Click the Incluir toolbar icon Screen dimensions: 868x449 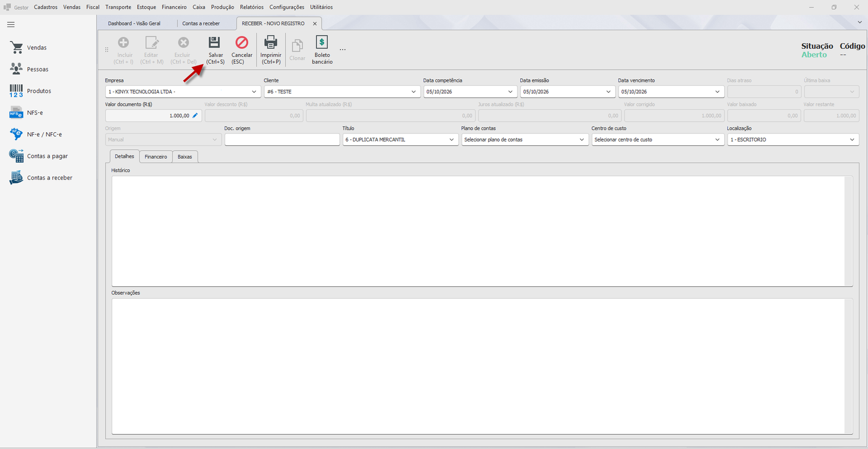[124, 42]
